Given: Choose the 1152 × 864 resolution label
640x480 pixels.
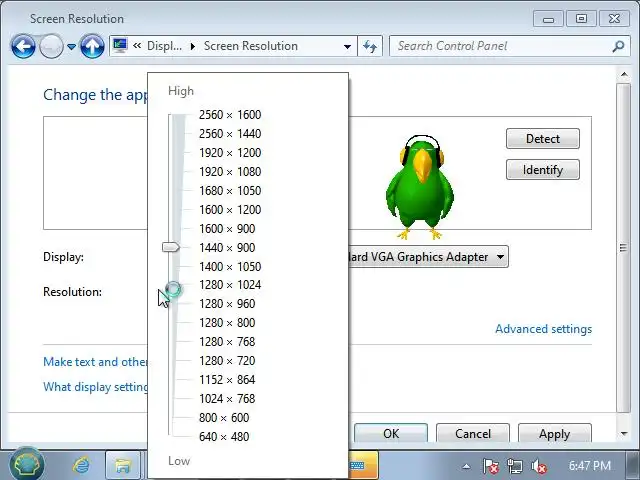Looking at the screenshot, I should pyautogui.click(x=227, y=380).
